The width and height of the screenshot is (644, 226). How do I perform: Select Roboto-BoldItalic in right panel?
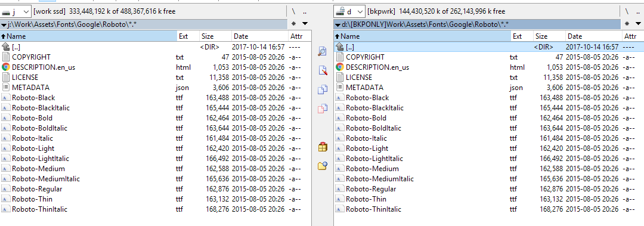click(x=373, y=128)
